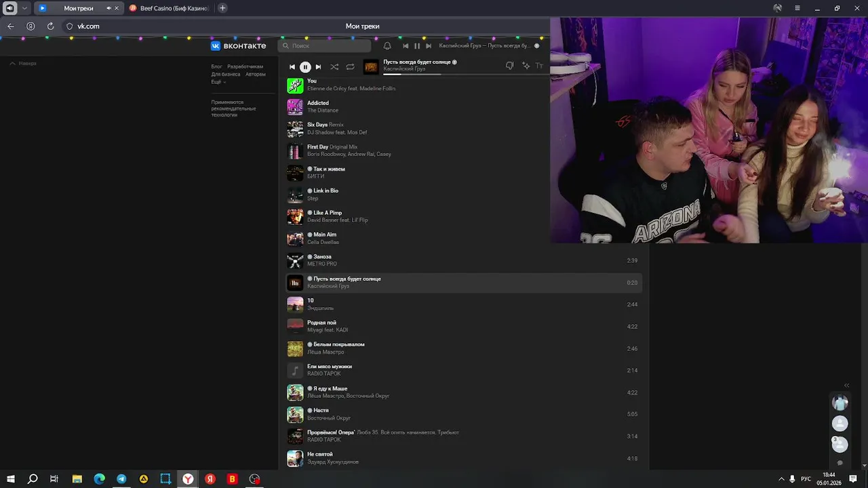Screen dimensions: 868x488
Task: Switch to Beef Casino browser tab
Action: [169, 8]
